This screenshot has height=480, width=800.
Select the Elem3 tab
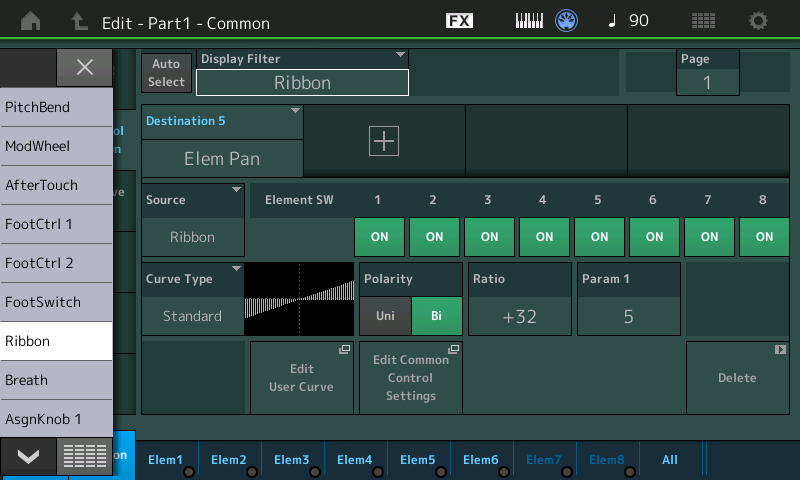[292, 460]
